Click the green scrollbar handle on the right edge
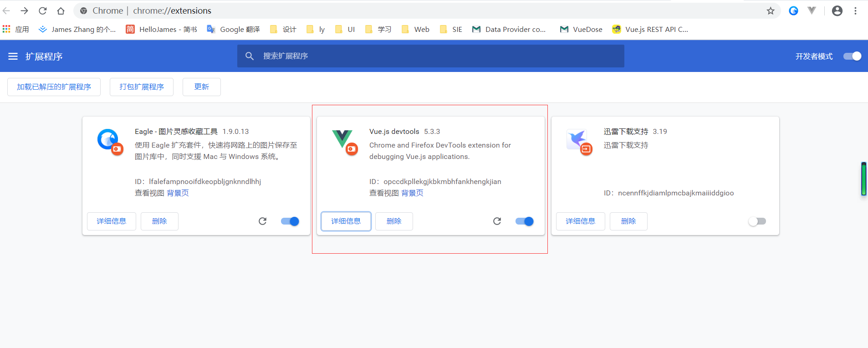 [x=863, y=179]
